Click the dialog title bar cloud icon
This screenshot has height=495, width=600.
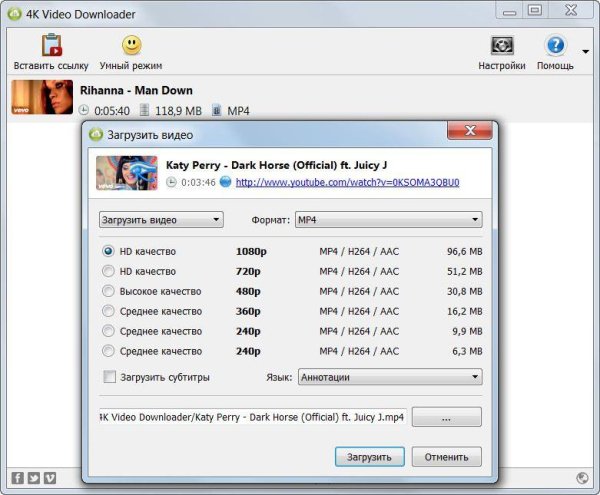[96, 135]
